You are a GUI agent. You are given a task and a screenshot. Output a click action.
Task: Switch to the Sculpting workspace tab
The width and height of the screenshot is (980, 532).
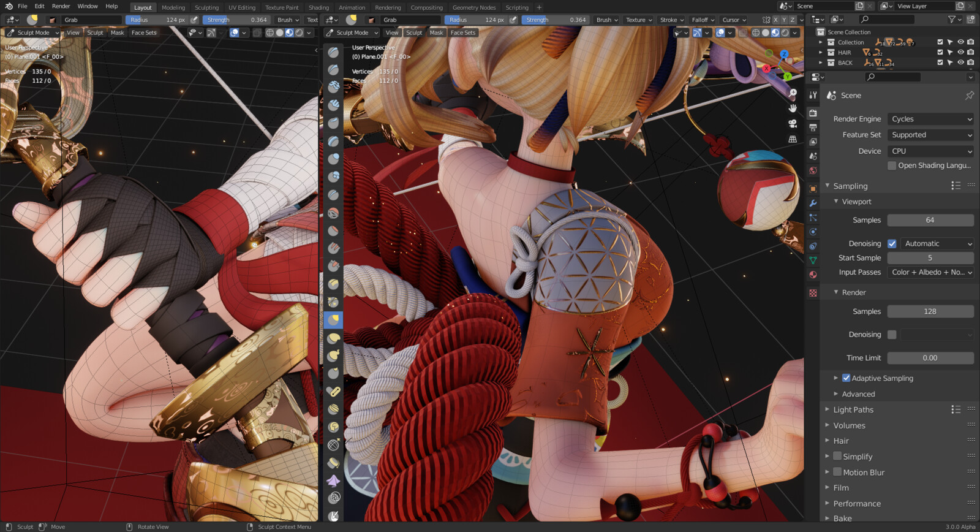click(206, 7)
